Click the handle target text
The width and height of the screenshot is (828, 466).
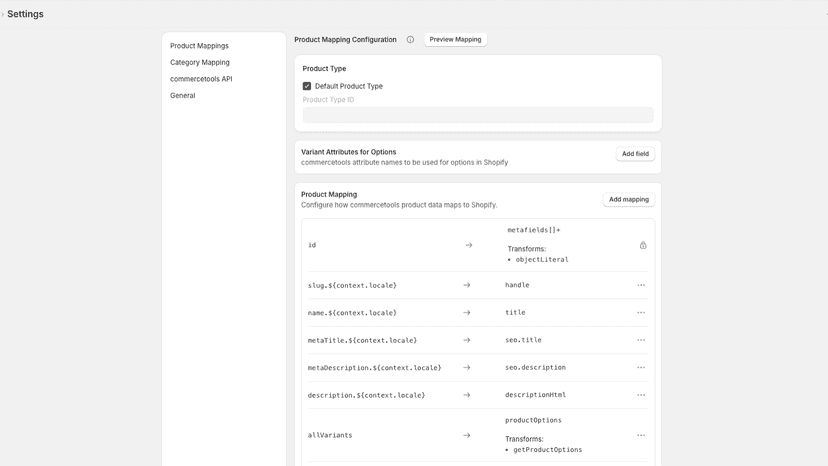tap(517, 285)
